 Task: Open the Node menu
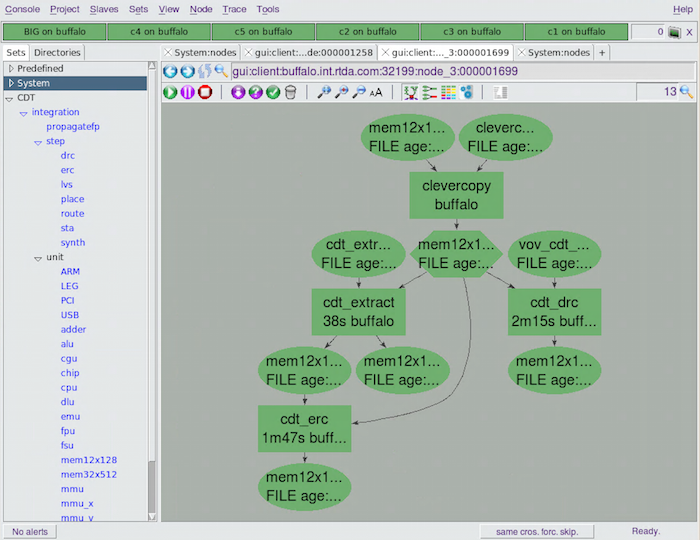tap(201, 9)
